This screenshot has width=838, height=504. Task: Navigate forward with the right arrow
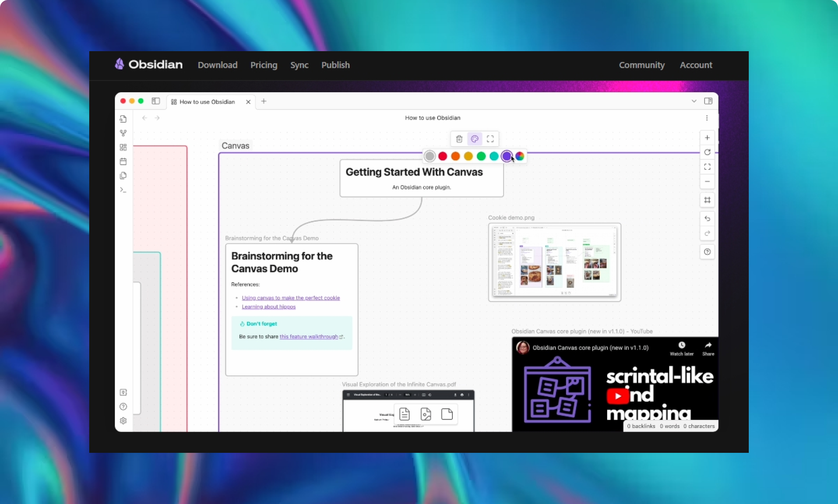point(157,118)
